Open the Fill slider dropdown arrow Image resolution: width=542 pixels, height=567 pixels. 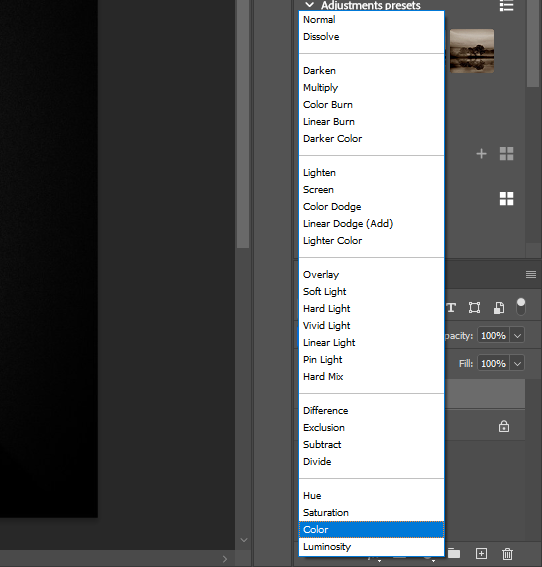[x=517, y=363]
